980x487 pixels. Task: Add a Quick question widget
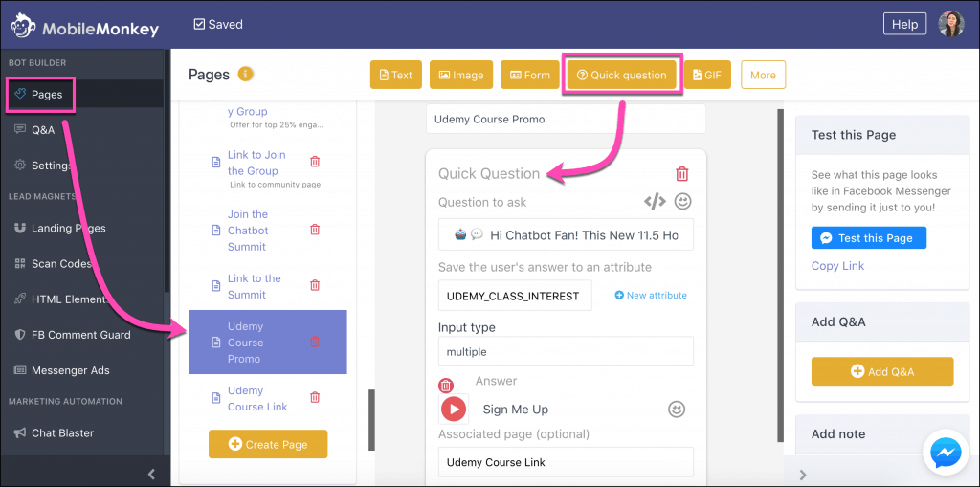622,75
